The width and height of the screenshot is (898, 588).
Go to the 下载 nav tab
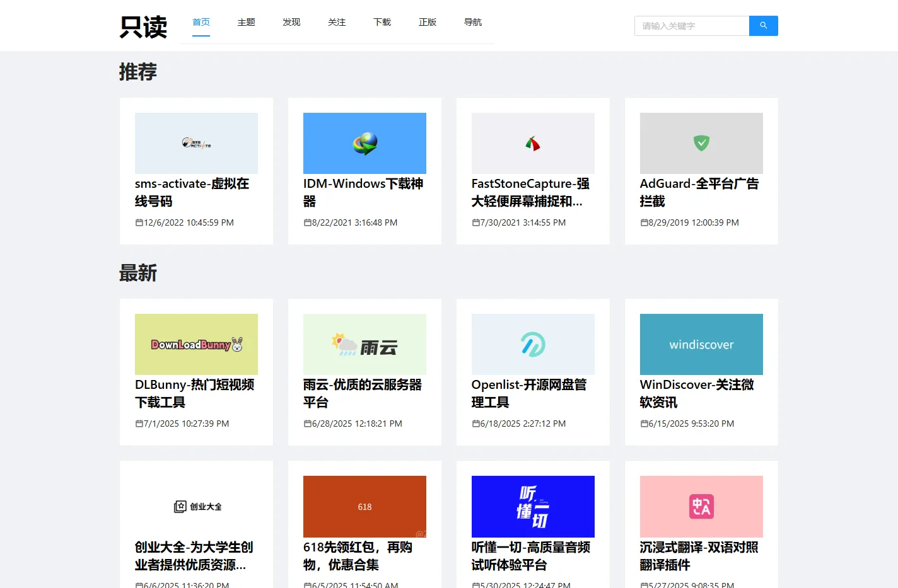(383, 22)
